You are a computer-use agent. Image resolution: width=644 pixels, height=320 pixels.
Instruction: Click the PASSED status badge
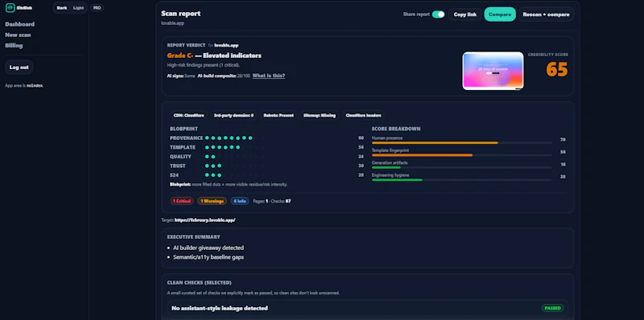[x=552, y=308]
